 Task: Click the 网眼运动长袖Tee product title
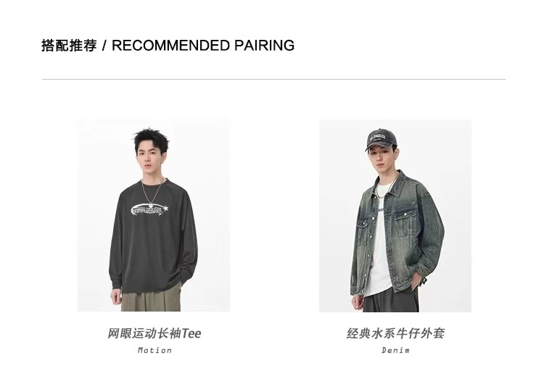(x=154, y=333)
